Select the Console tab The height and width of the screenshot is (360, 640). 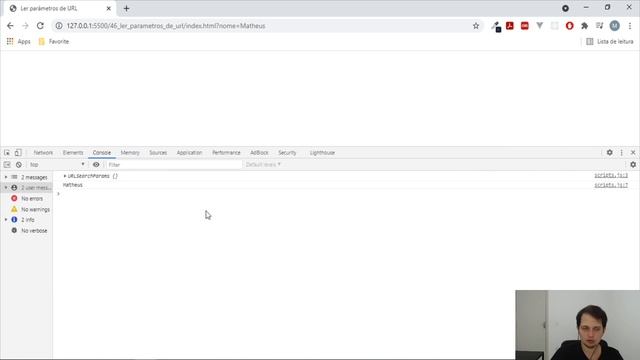pyautogui.click(x=102, y=153)
